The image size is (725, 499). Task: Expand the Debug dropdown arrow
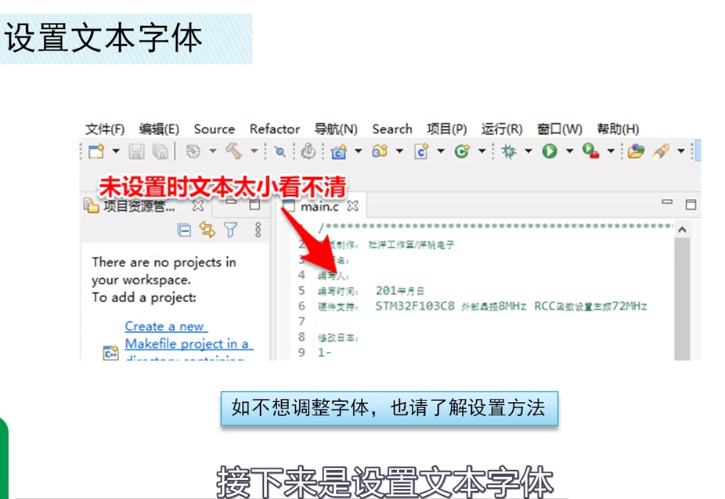click(528, 151)
